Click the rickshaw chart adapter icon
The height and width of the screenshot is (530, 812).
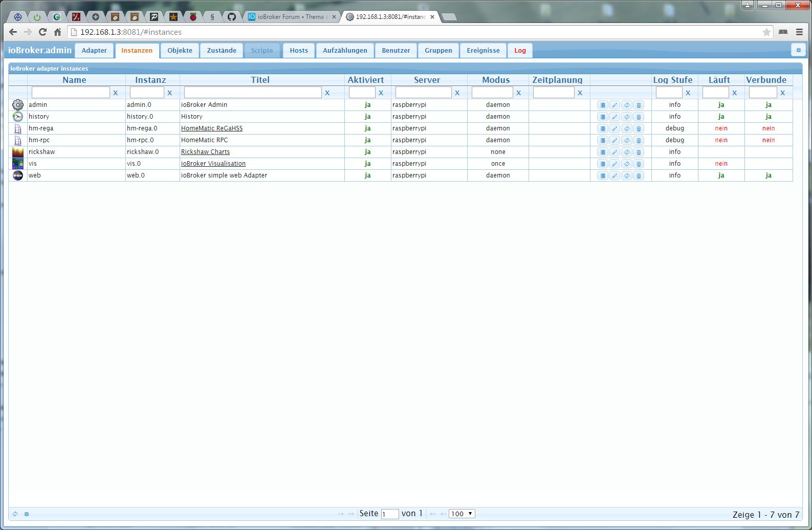click(x=18, y=152)
